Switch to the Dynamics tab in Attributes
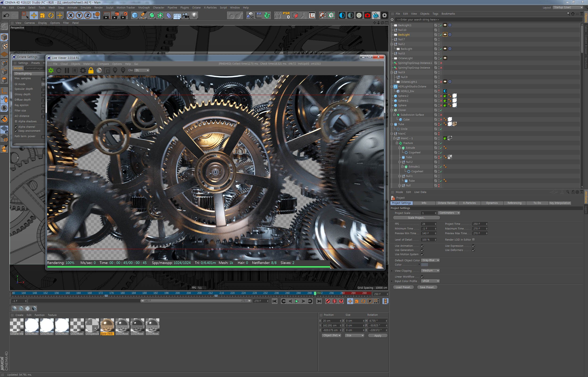This screenshot has width=588, height=377. pos(492,203)
